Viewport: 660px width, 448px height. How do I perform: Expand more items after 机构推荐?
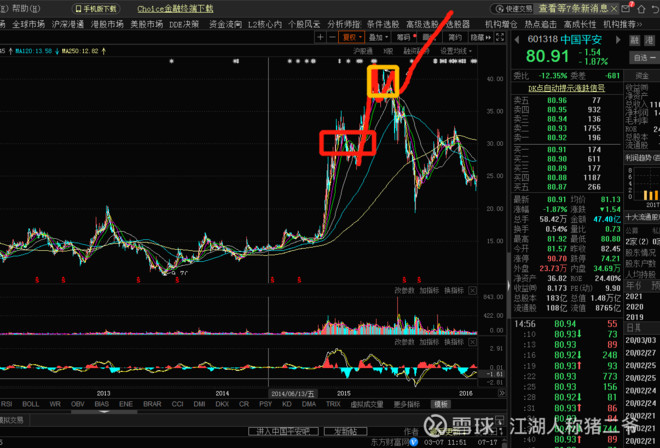click(x=640, y=24)
